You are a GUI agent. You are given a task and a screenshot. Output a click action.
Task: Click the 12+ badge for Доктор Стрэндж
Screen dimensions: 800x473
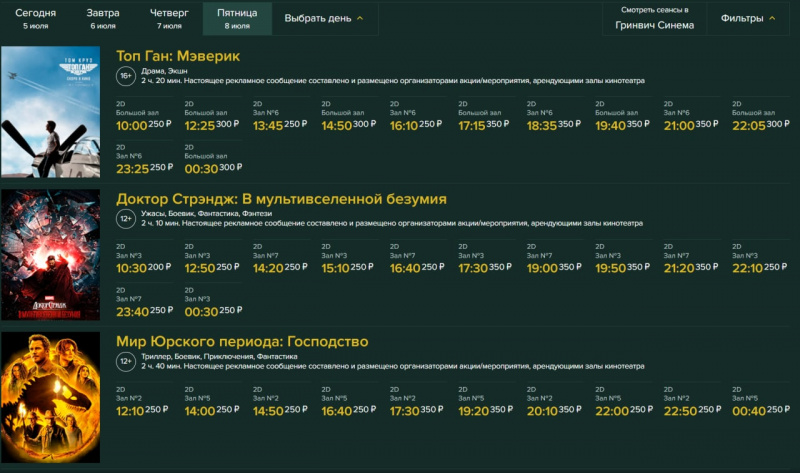126,219
